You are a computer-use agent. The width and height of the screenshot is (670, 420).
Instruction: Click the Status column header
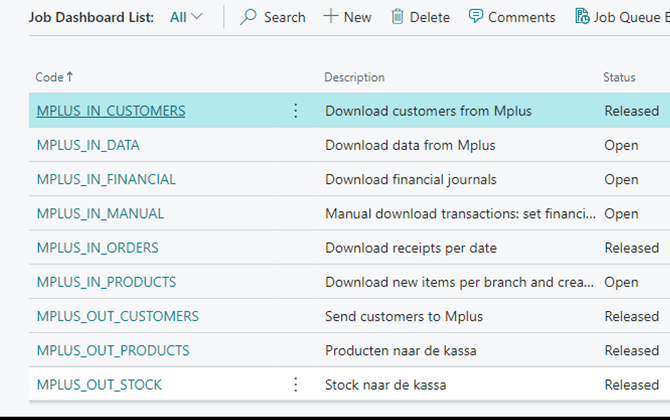tap(619, 77)
